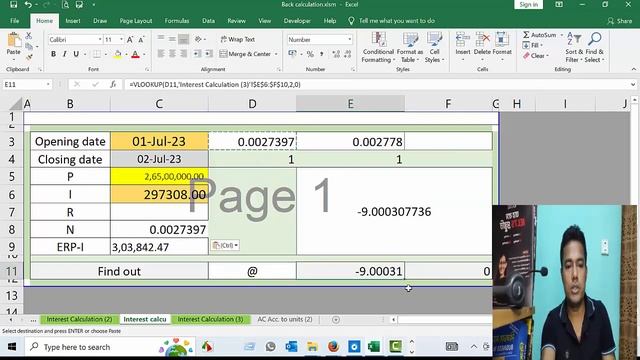
Task: Switch to the Formulas tab
Action: coord(177,21)
